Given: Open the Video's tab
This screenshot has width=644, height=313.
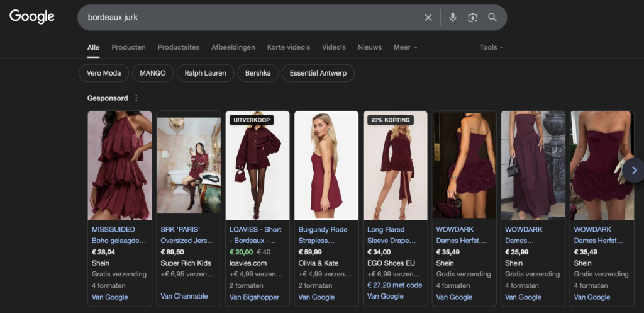Looking at the screenshot, I should [334, 47].
